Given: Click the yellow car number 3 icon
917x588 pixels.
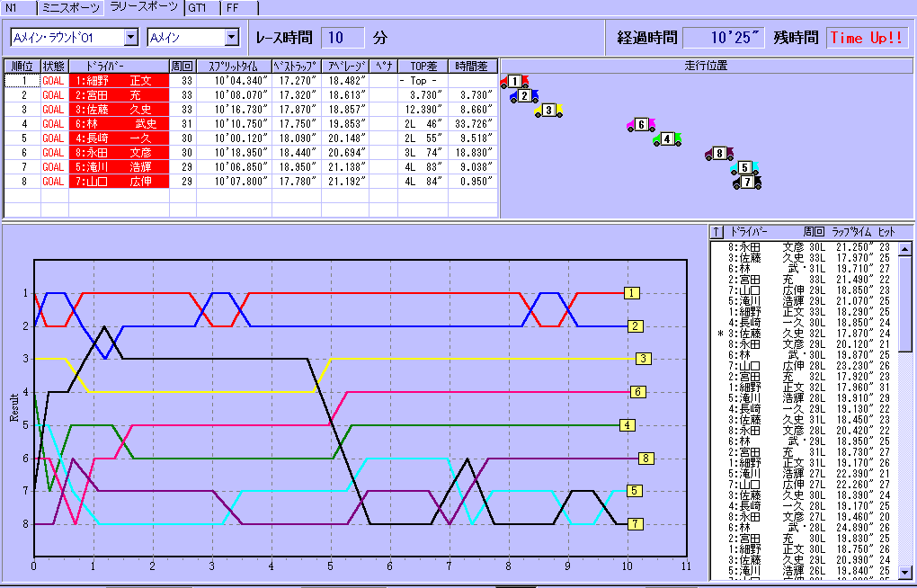Looking at the screenshot, I should pyautogui.click(x=548, y=111).
